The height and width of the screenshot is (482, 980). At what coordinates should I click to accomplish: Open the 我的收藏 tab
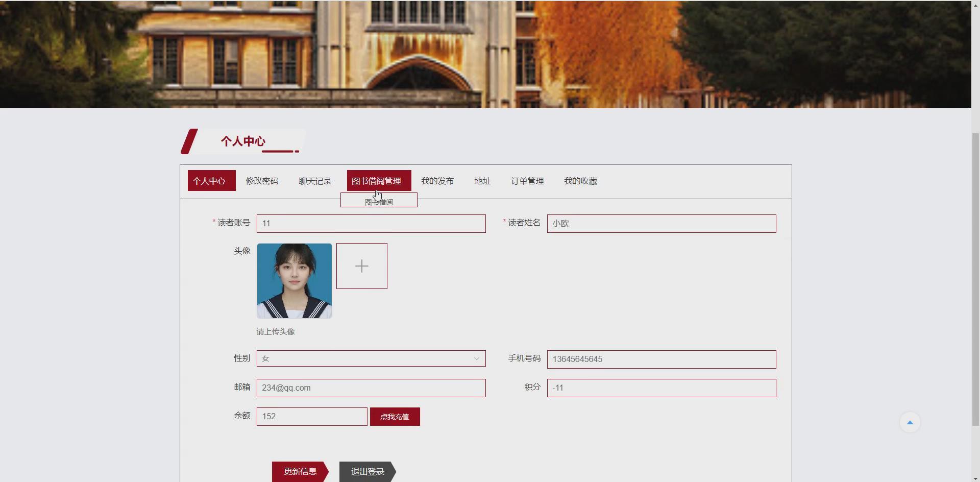click(x=580, y=180)
